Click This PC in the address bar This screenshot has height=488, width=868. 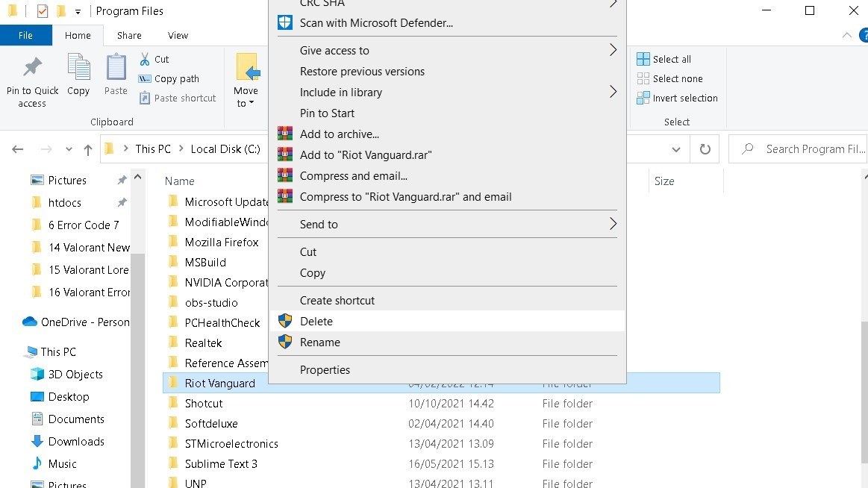153,148
